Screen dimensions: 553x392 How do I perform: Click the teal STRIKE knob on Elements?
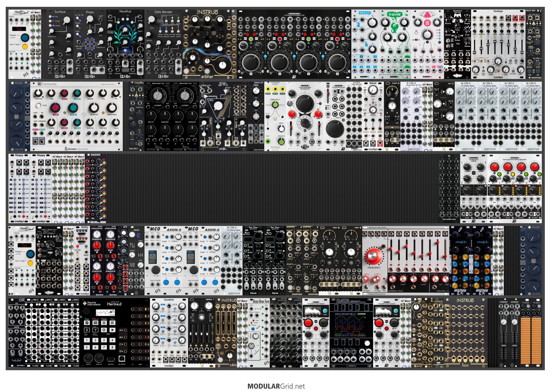(x=77, y=94)
